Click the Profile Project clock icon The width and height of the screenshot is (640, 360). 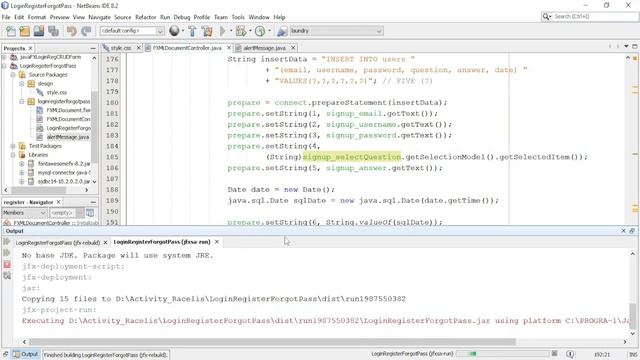point(260,31)
